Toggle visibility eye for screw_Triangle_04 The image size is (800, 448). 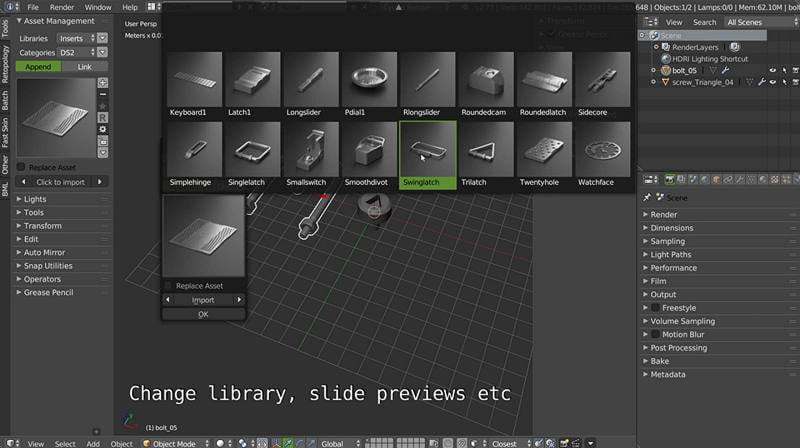tap(772, 82)
